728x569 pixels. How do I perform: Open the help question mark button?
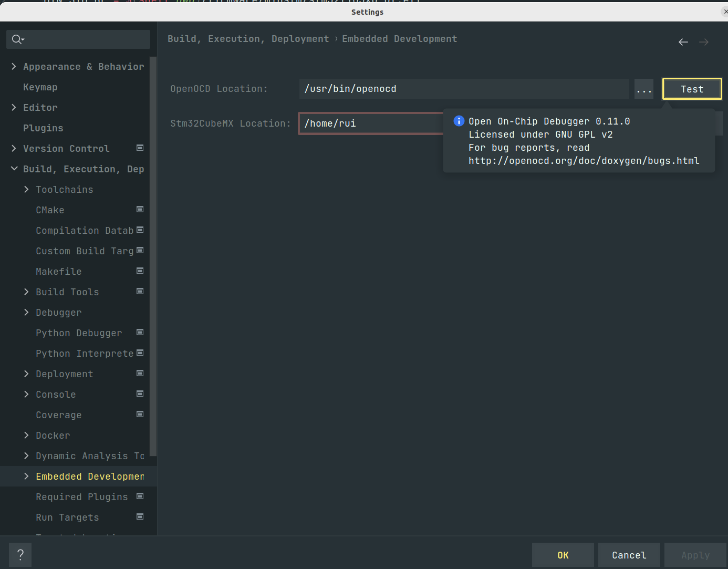[20, 555]
